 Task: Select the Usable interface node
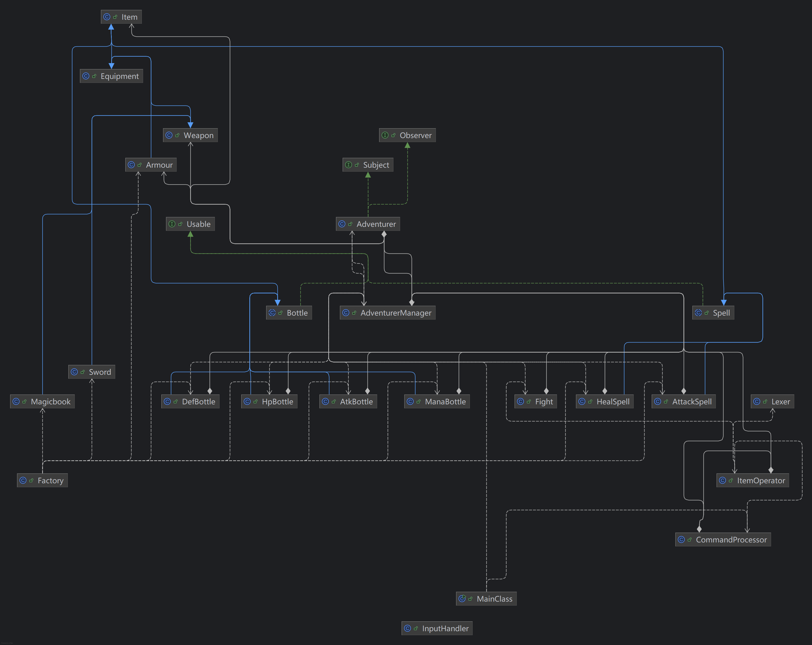[x=190, y=224]
